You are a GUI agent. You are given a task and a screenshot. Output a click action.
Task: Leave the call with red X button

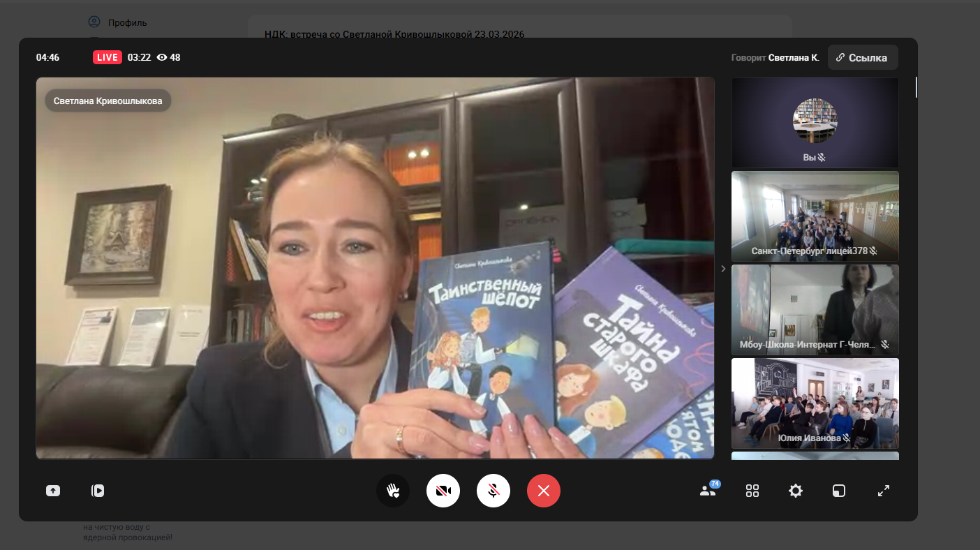coord(544,491)
